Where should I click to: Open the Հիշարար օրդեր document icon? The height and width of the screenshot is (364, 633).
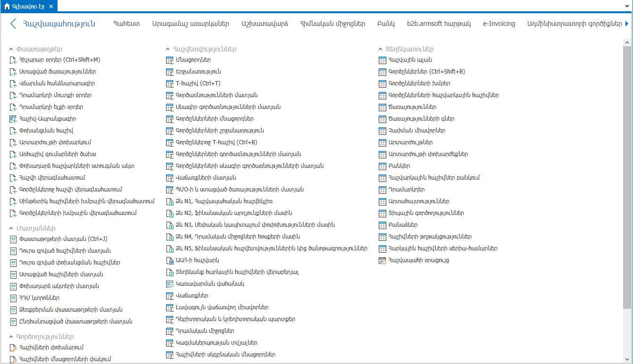click(13, 60)
